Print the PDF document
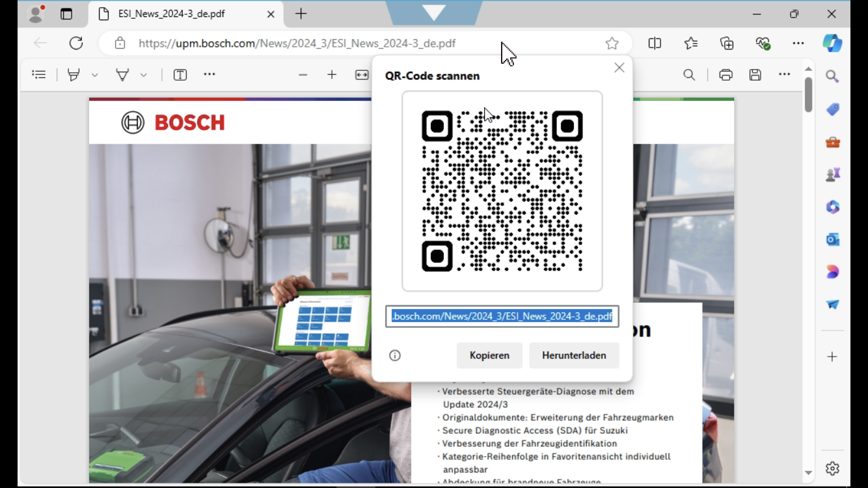868x488 pixels. [x=726, y=75]
